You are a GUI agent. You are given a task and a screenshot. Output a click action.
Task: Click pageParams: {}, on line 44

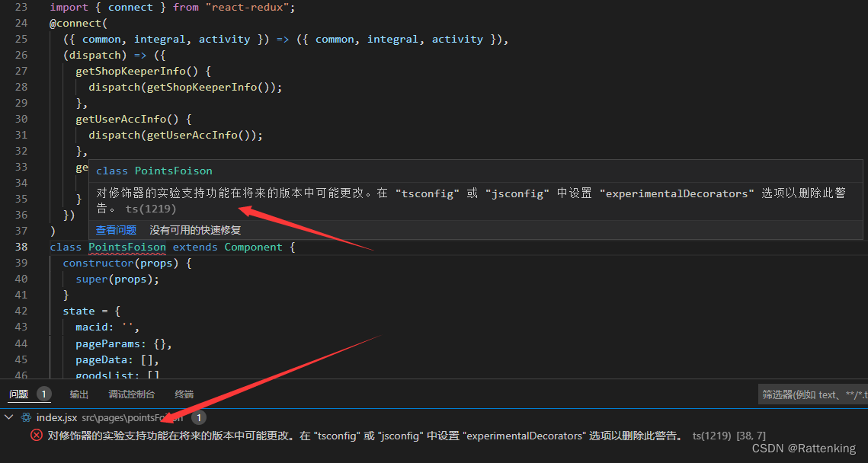coord(124,343)
